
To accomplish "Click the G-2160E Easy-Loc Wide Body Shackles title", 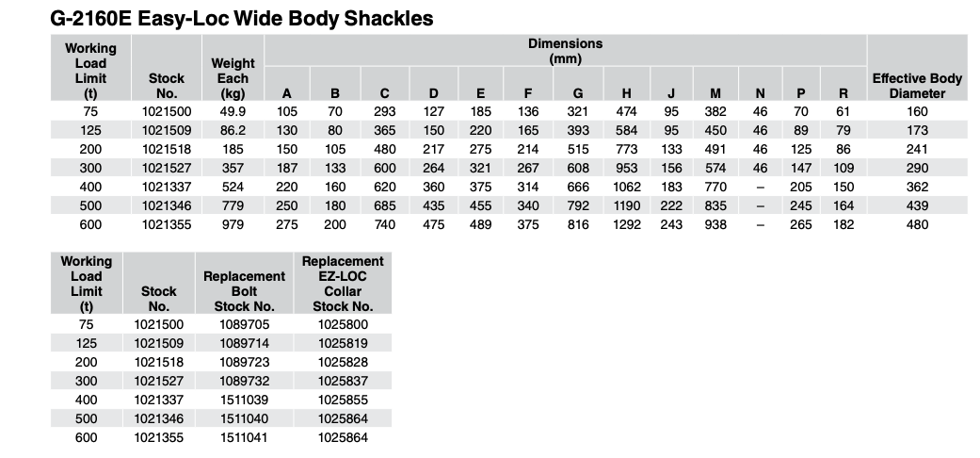I will [x=241, y=18].
